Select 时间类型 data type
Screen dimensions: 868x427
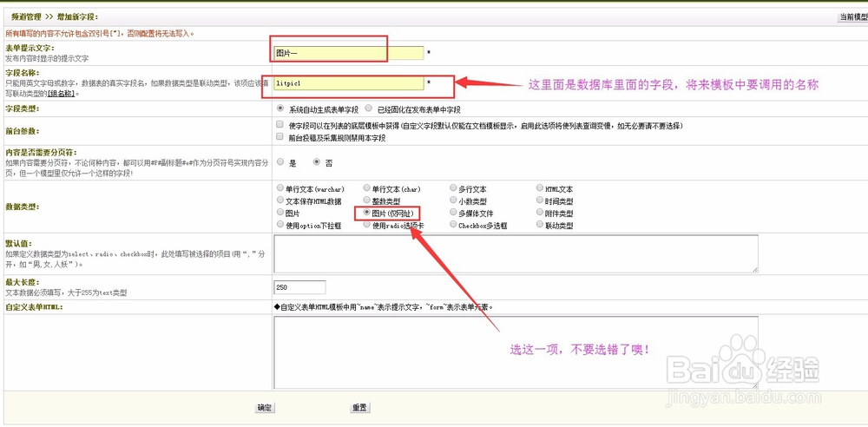coord(540,200)
